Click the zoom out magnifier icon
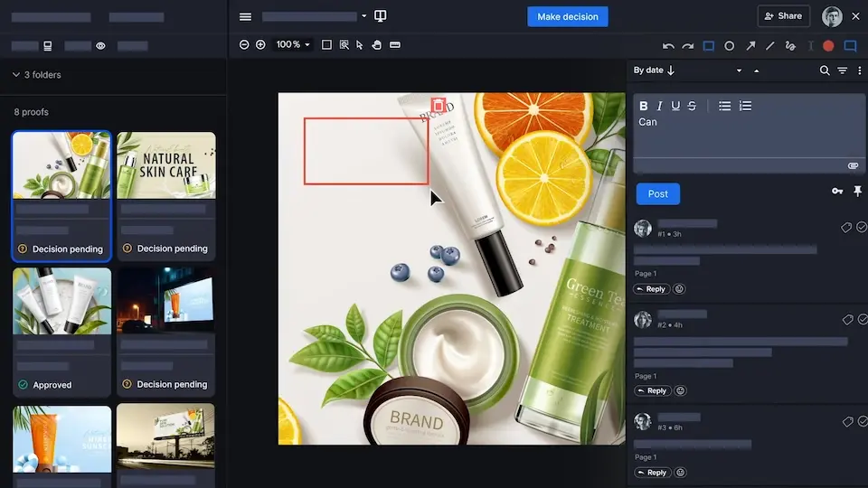The width and height of the screenshot is (868, 488). 244,44
